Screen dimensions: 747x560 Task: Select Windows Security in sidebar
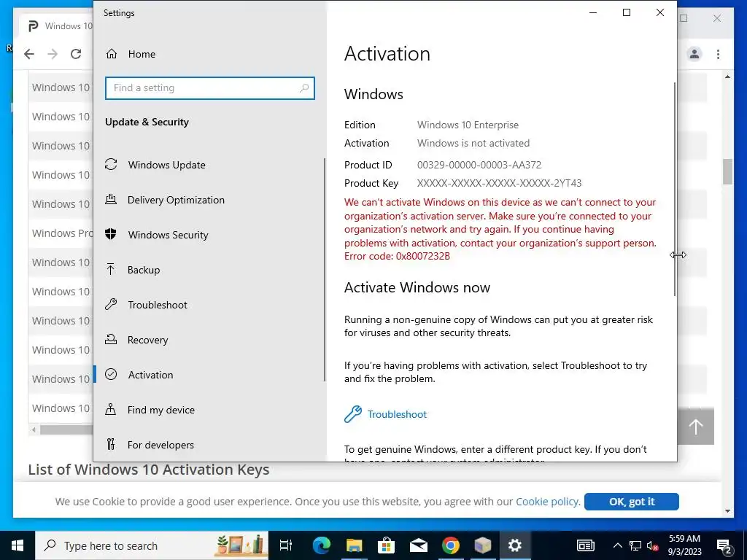click(x=168, y=235)
